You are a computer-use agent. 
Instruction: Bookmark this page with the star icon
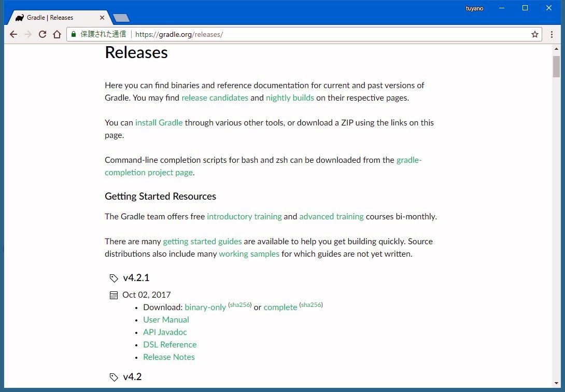click(x=535, y=34)
